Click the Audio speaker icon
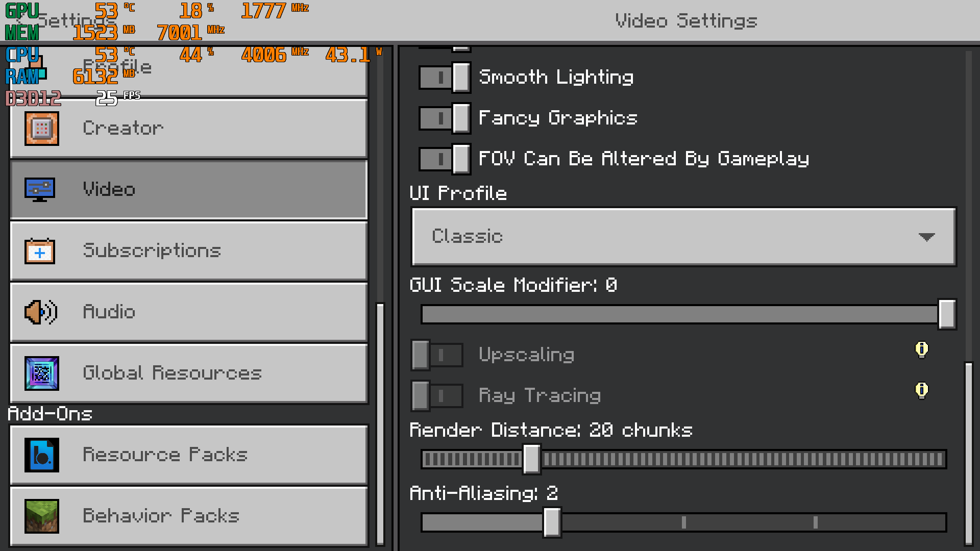The width and height of the screenshot is (980, 551). click(41, 312)
